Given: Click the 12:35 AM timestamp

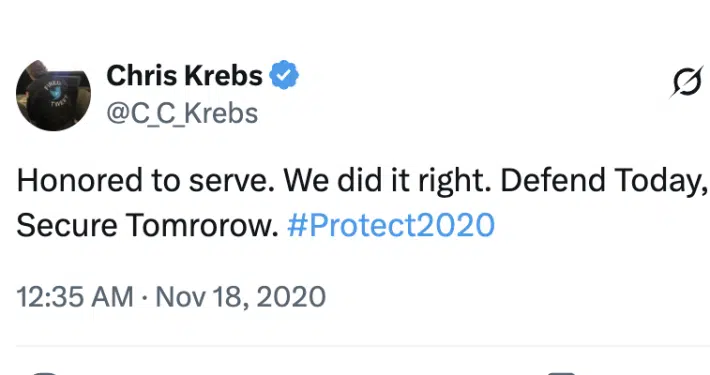Looking at the screenshot, I should (75, 297).
